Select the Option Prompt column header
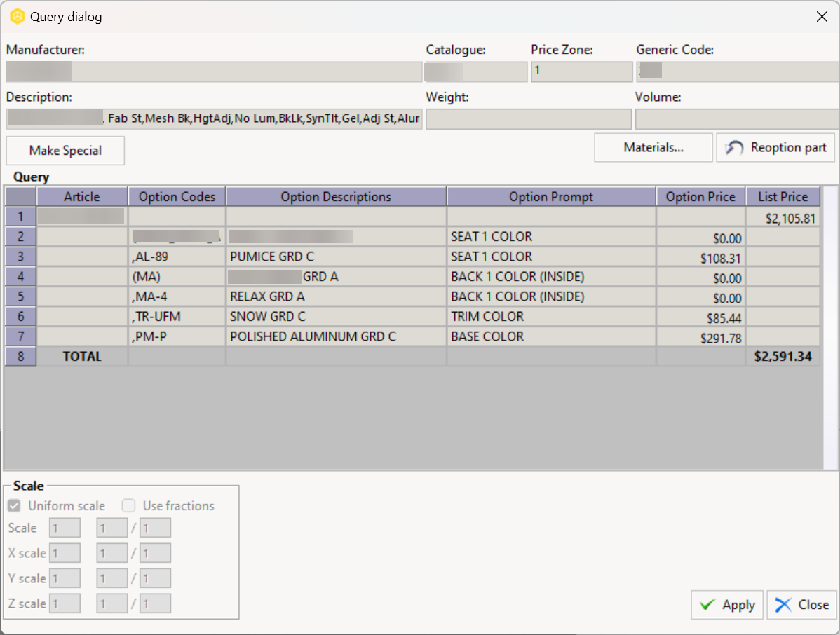Viewport: 840px width, 635px height. click(x=550, y=196)
